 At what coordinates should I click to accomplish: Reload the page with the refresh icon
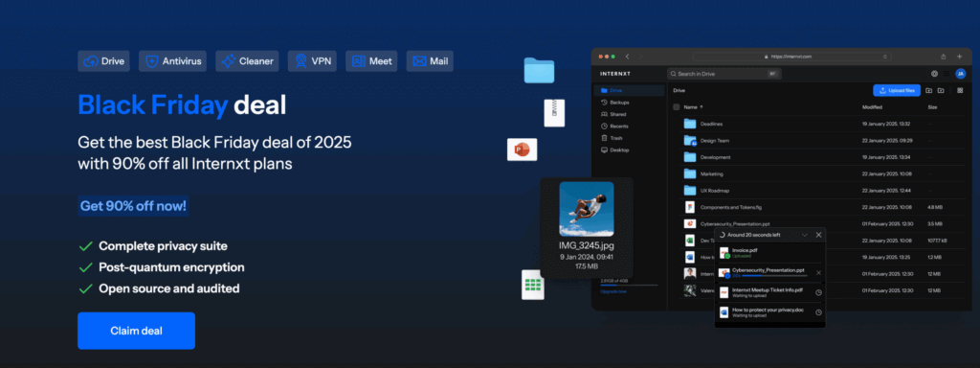pyautogui.click(x=885, y=57)
